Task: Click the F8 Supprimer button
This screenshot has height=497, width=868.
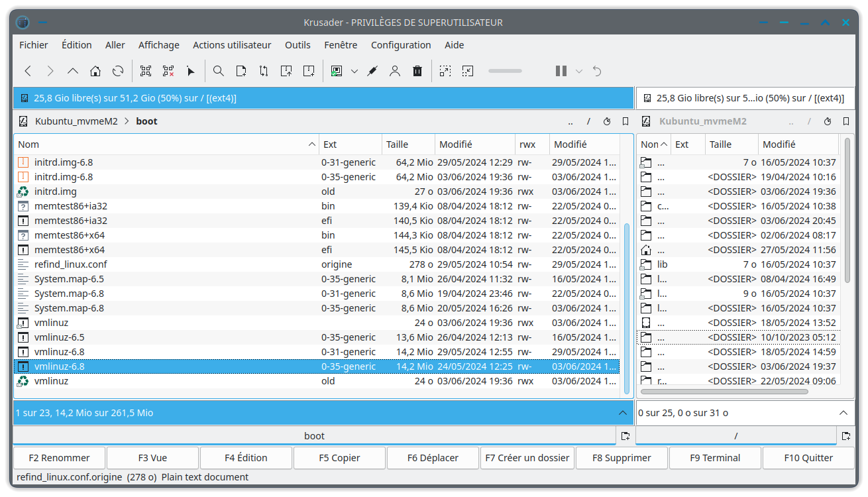Action: [622, 458]
